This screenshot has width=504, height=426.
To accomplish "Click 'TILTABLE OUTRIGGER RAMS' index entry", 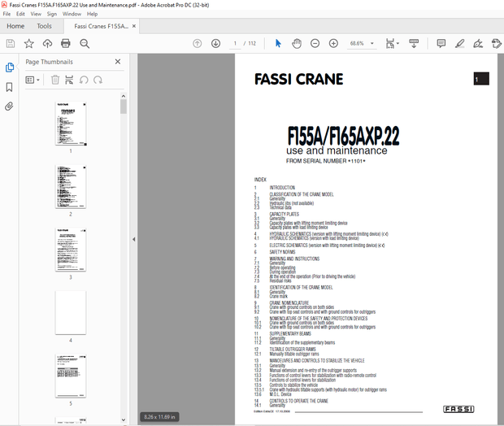I will [x=293, y=349].
